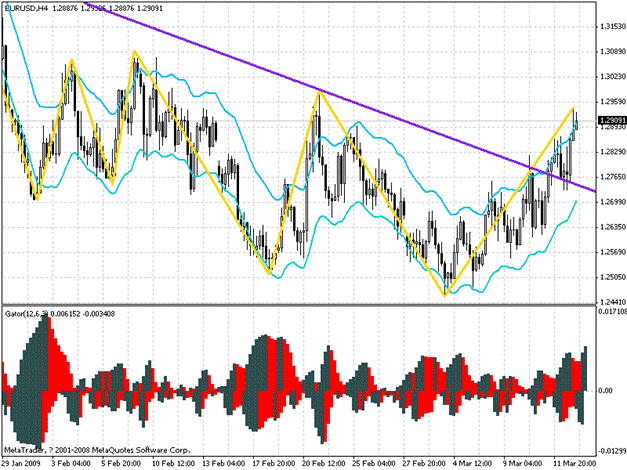Click the 0.00 level label in Gator panel
This screenshot has width=627, height=470.
pos(606,390)
